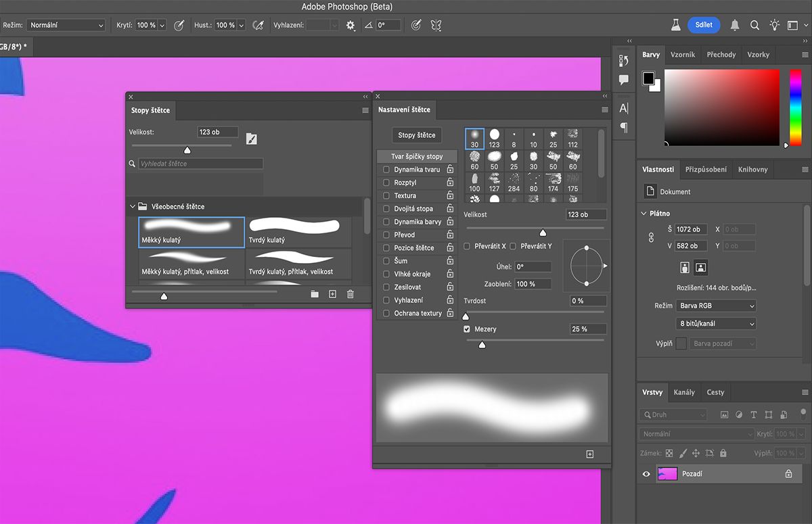The image size is (812, 524).
Task: Click the Sdílet share button
Action: pos(704,25)
